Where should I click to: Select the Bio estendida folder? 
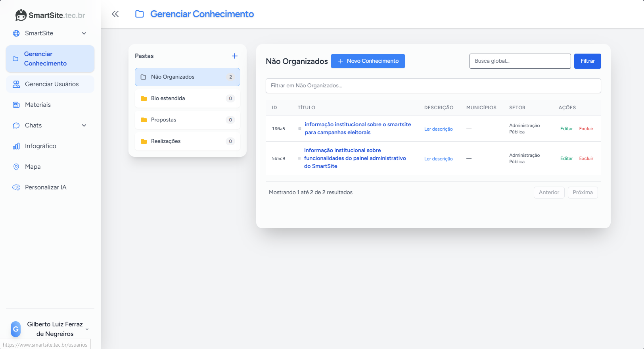(x=188, y=98)
